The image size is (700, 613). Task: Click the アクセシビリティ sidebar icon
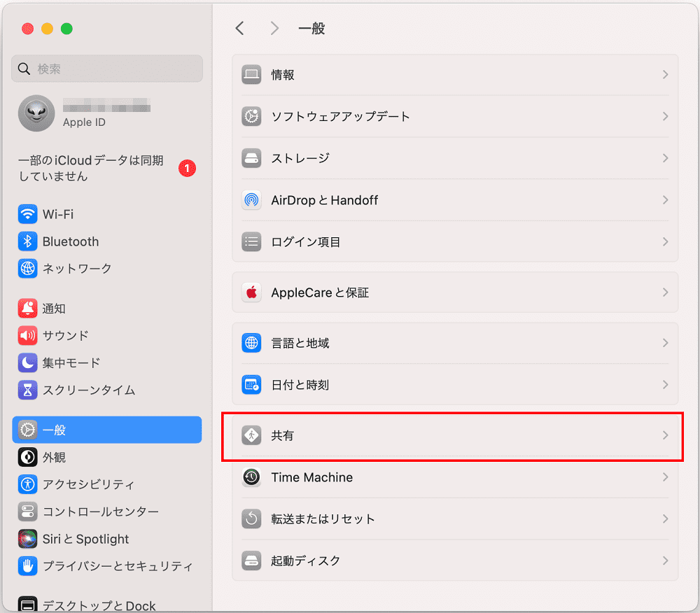28,484
